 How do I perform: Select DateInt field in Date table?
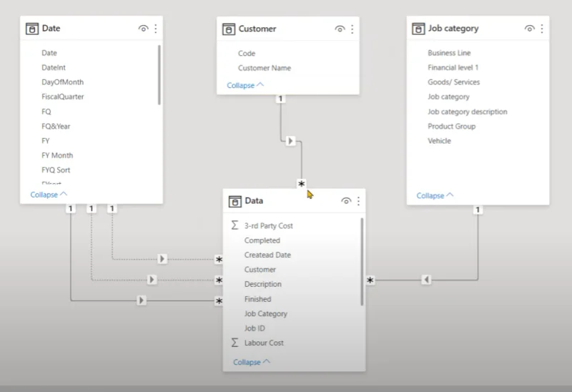pos(54,67)
